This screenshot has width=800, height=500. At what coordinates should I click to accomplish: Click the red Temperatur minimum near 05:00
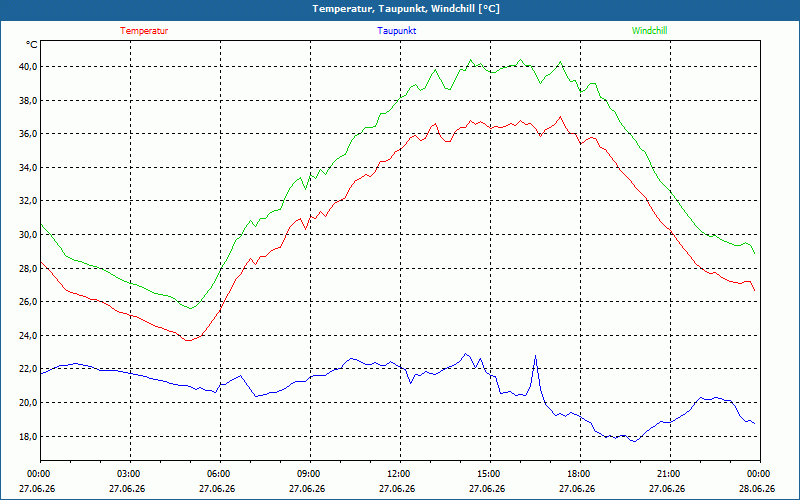[188, 340]
